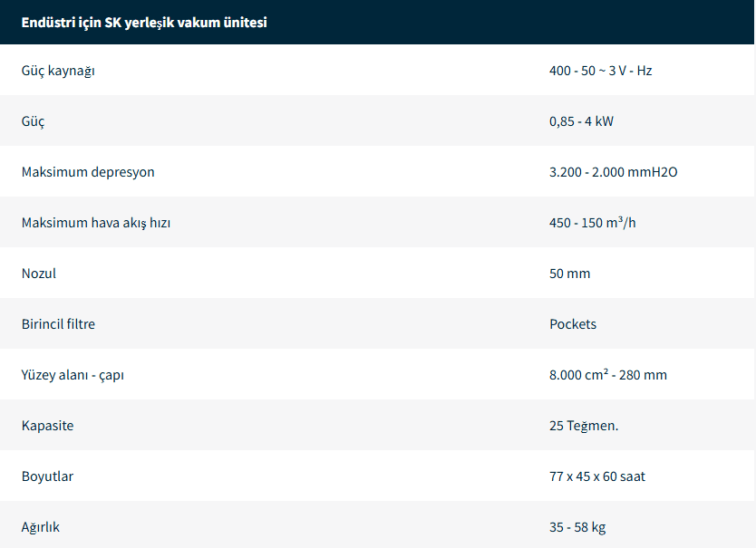Select the '3.200 - 2.000 mmH2O' value
Screen dimensions: 756x548
613,172
